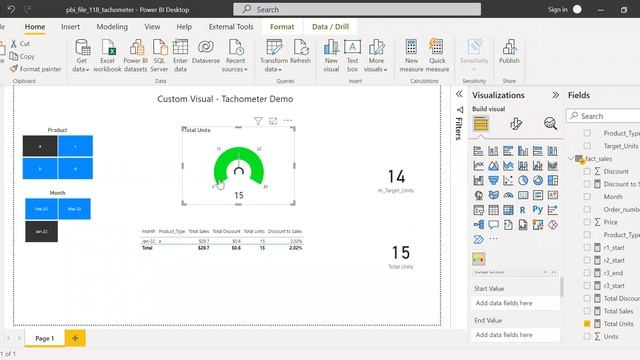This screenshot has width=640, height=360.
Task: Choose the treemap visual
Action: tap(553, 180)
